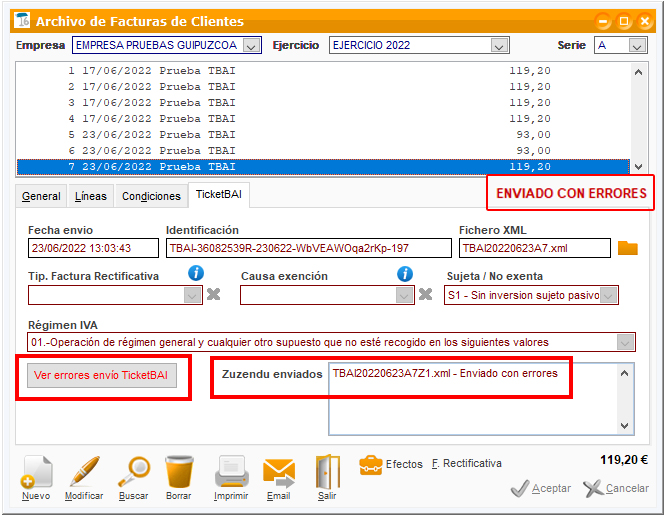Close the Archivo de Facturas window
This screenshot has width=665, height=516.
point(645,21)
